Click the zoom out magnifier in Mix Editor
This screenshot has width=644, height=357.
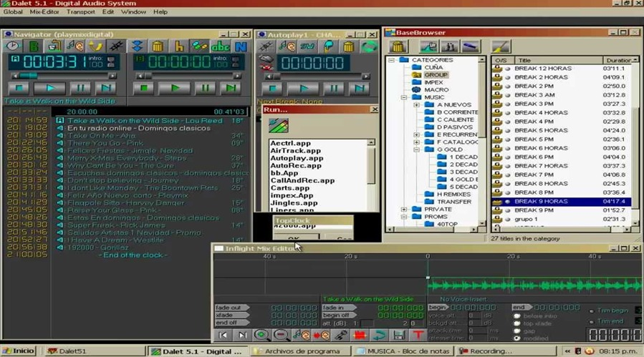(280, 335)
